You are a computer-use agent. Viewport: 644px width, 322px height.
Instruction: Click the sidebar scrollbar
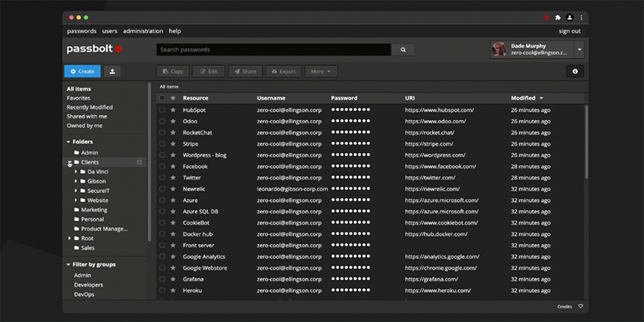(x=149, y=162)
